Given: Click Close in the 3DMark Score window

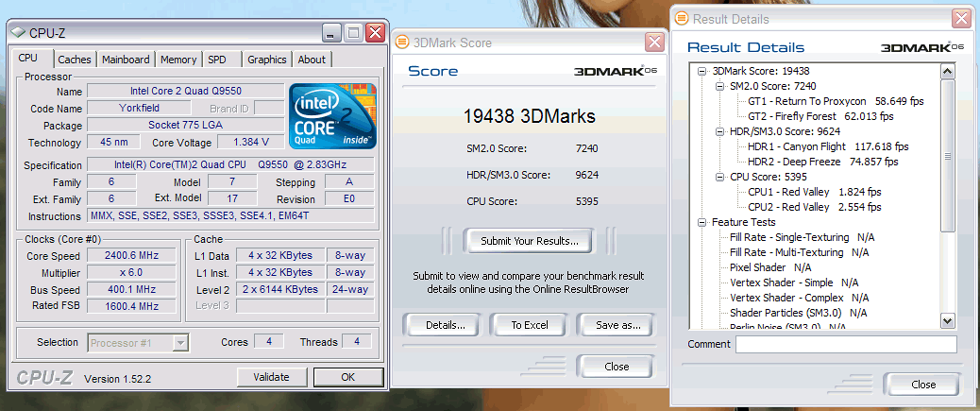Looking at the screenshot, I should [x=617, y=367].
